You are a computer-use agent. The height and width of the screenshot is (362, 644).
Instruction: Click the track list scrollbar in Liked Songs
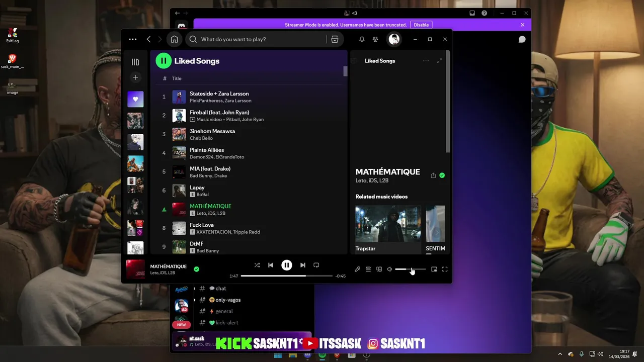point(345,71)
